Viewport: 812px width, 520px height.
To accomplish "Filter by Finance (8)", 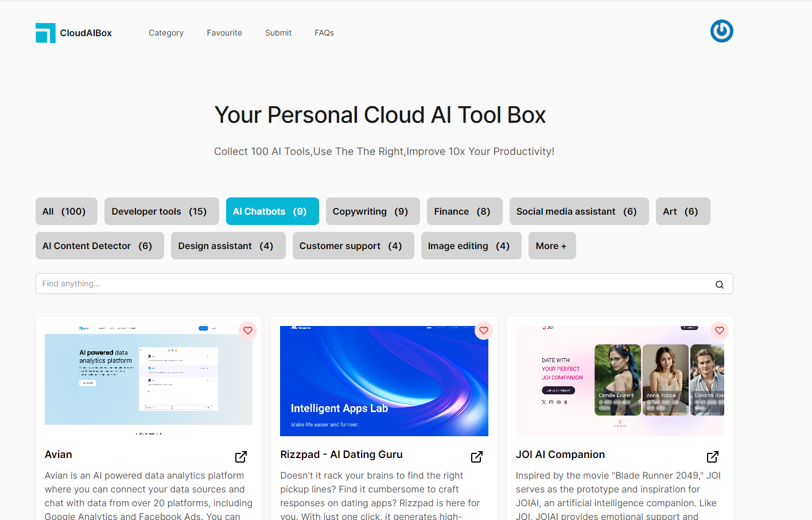I will coord(465,211).
